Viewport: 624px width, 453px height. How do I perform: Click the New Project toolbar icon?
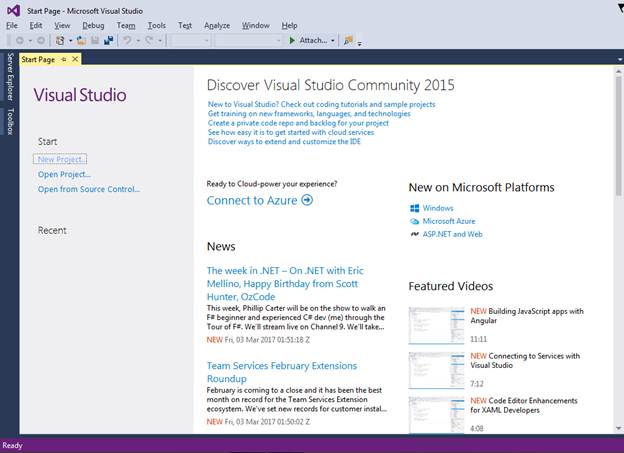coord(61,41)
